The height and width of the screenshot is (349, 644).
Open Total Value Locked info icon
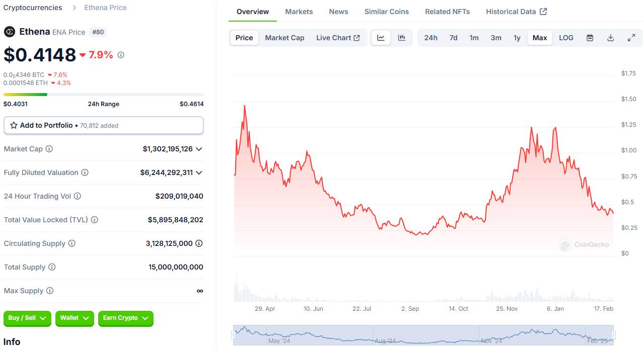95,220
